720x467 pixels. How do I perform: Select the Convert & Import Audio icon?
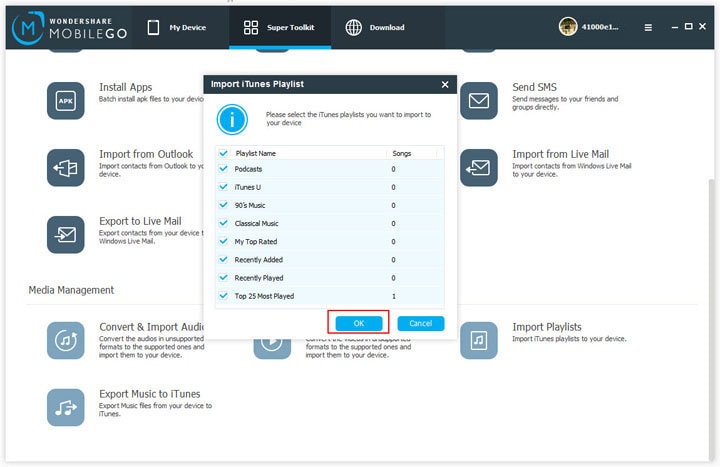tap(66, 340)
